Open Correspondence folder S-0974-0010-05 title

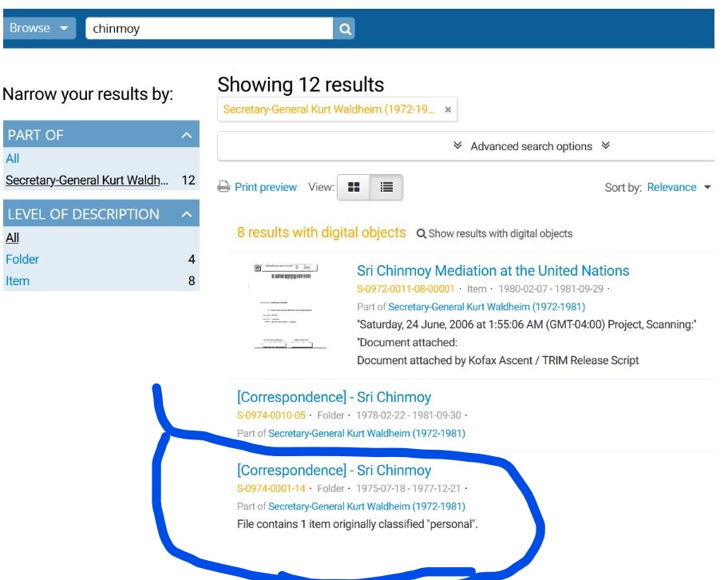334,397
